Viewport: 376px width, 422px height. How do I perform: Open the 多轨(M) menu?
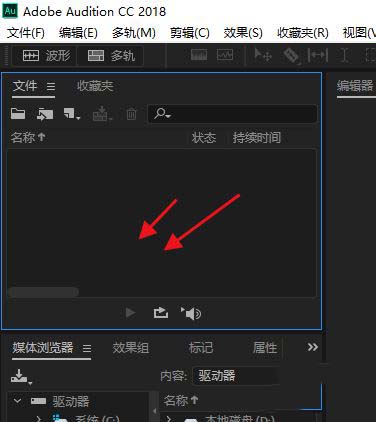134,33
